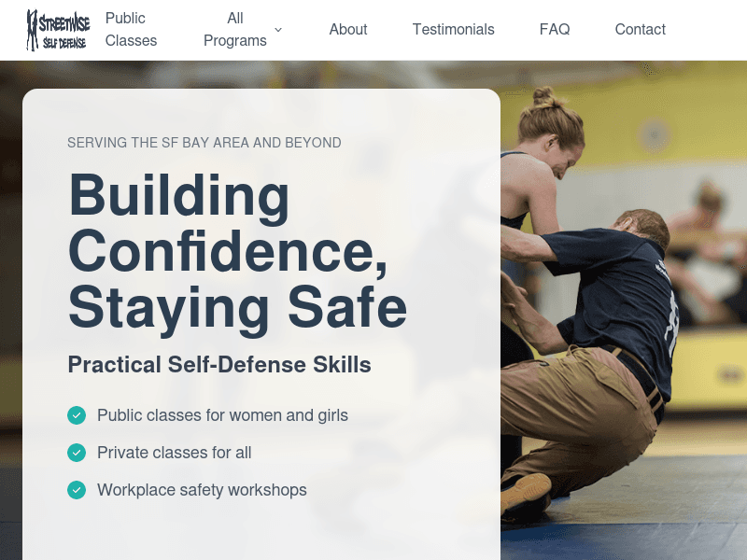
Task: Navigate to the FAQ section
Action: point(555,29)
